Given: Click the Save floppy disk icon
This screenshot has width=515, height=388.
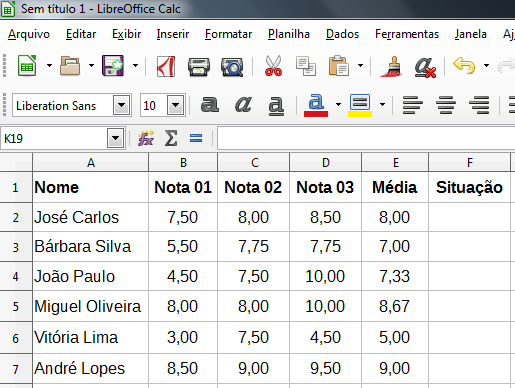Looking at the screenshot, I should [113, 66].
